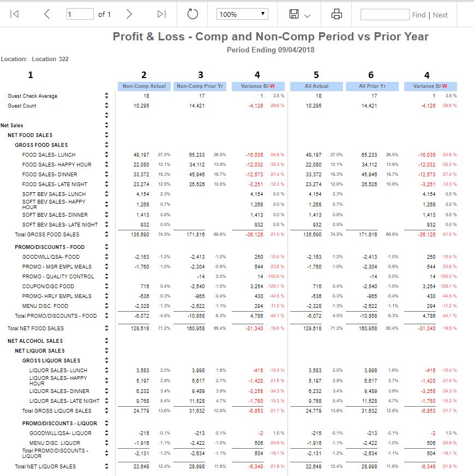Click sort arrows for Total NET FOOD SALES
474x476 pixels.
click(x=106, y=328)
